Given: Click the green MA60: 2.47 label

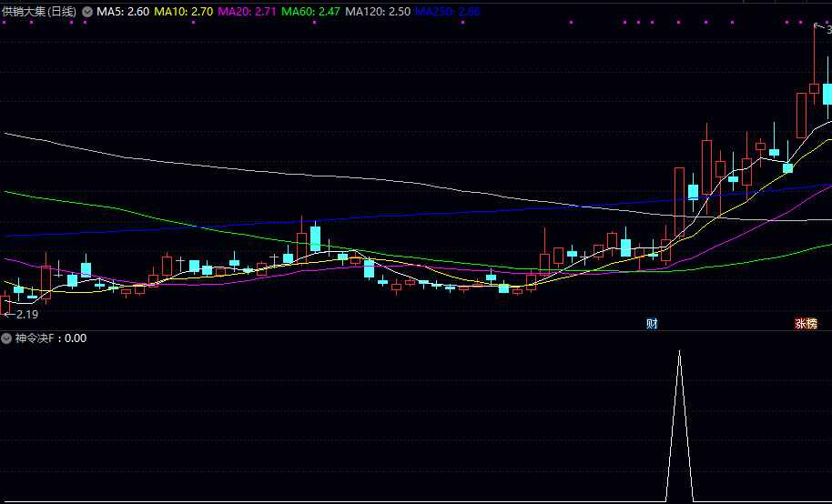Looking at the screenshot, I should pos(311,12).
